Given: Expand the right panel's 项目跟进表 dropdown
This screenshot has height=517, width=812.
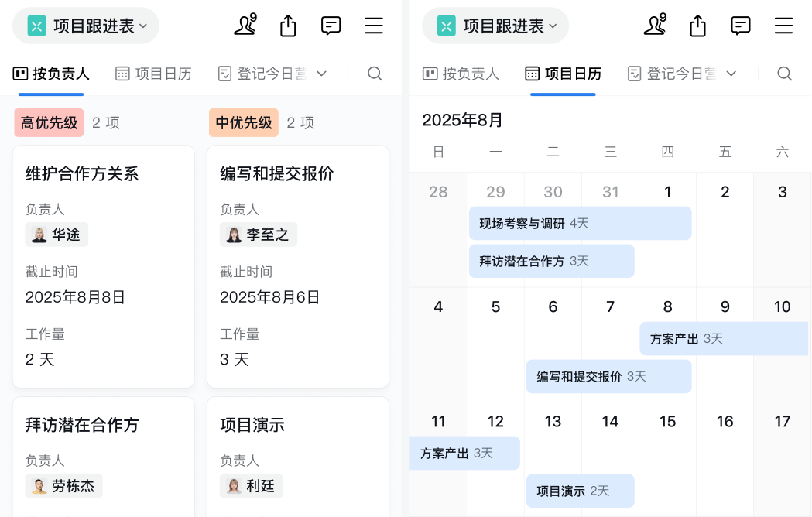Looking at the screenshot, I should coord(553,26).
